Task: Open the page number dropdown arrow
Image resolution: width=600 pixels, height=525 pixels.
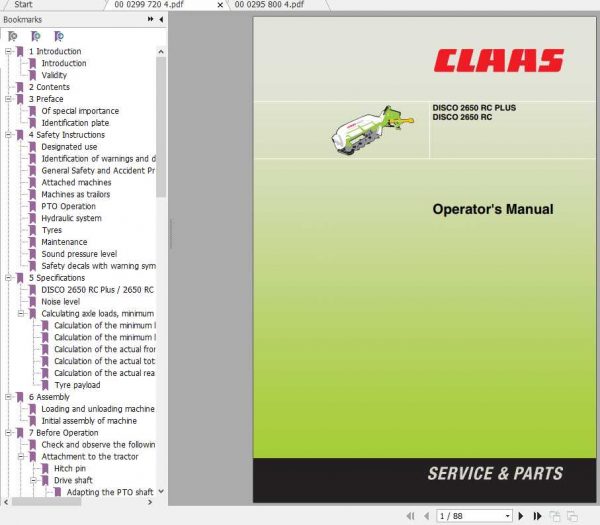Action: coord(507,516)
